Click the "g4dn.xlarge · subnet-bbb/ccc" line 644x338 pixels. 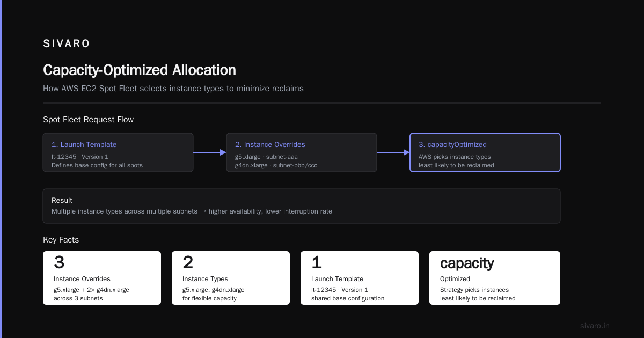pyautogui.click(x=276, y=165)
